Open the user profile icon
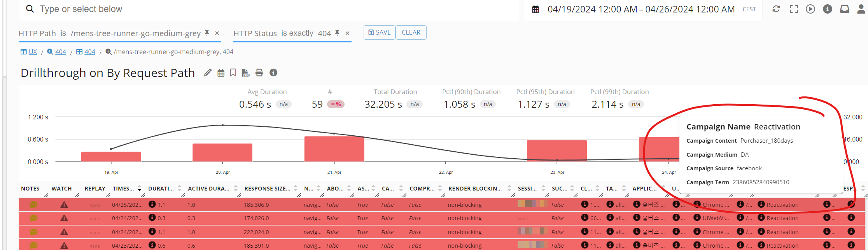868x250 pixels. pyautogui.click(x=861, y=9)
